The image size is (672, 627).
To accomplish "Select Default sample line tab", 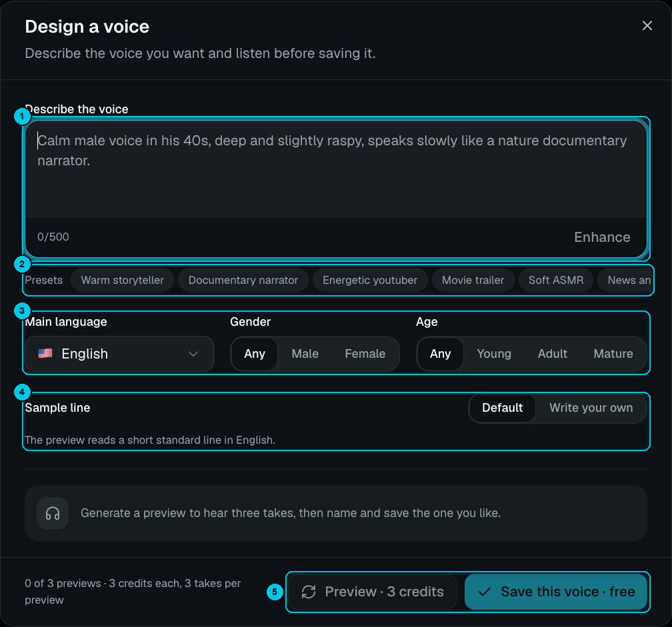I will (x=502, y=408).
